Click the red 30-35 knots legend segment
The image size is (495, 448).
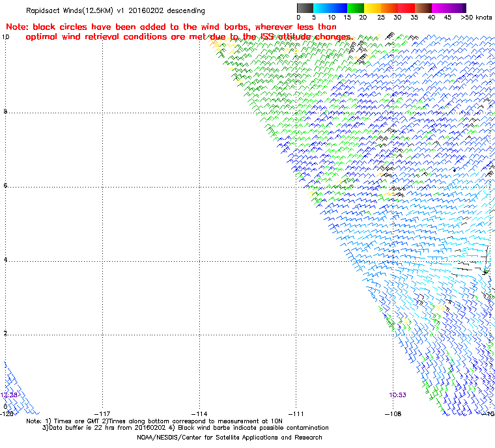click(x=406, y=8)
